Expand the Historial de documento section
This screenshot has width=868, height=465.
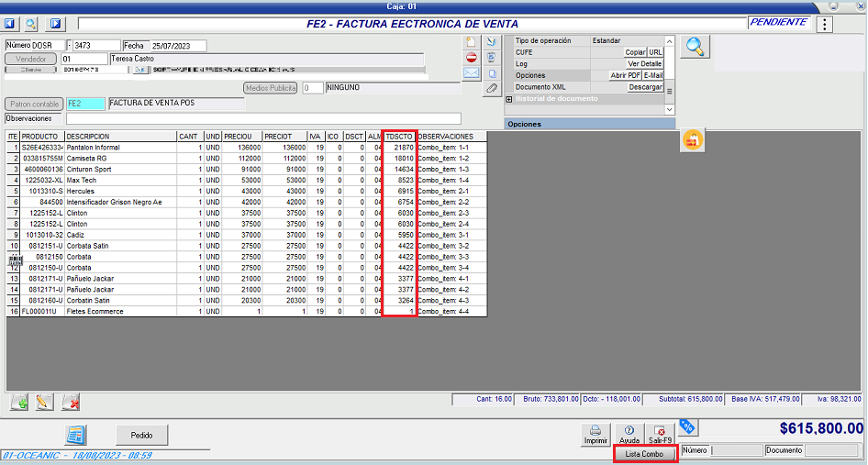point(508,98)
